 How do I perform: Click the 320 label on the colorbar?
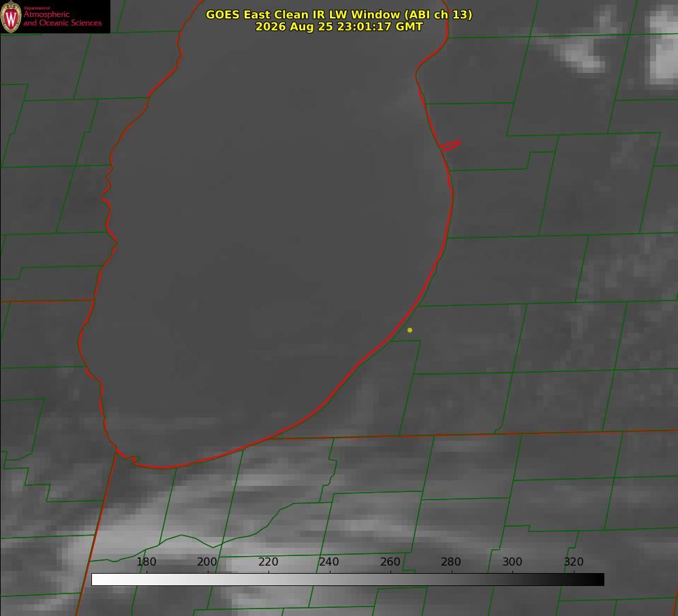[574, 561]
